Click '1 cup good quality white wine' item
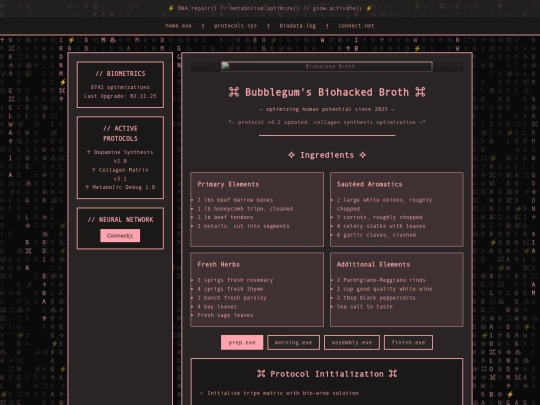Image resolution: width=540 pixels, height=405 pixels. pos(384,289)
